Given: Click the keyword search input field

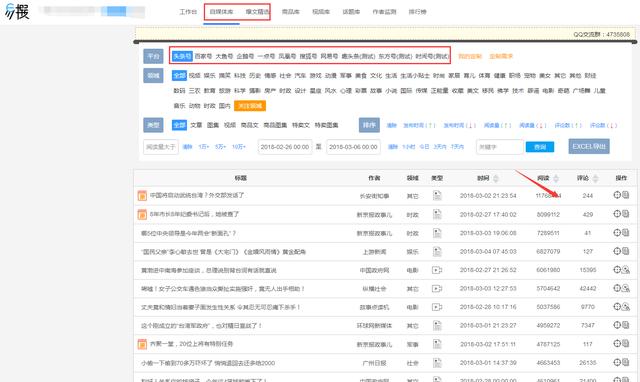Looking at the screenshot, I should coord(500,147).
